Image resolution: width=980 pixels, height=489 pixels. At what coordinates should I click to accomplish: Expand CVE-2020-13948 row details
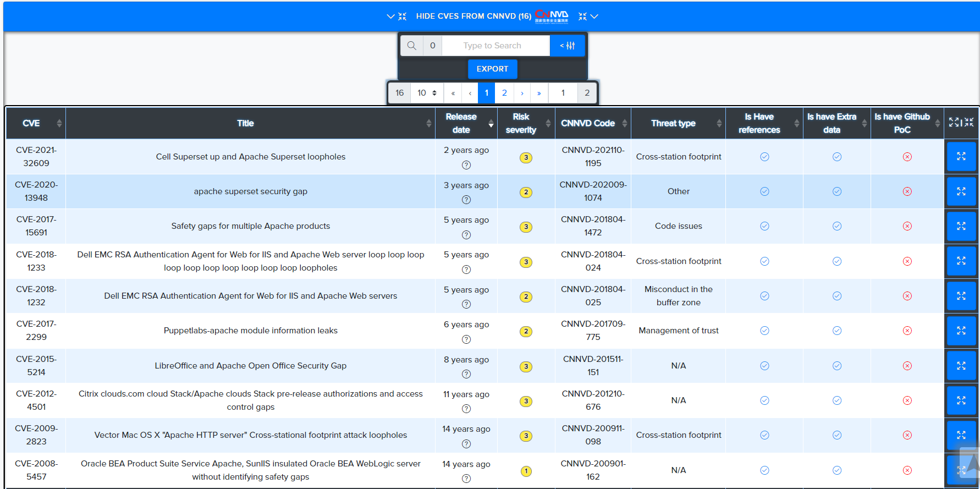961,191
